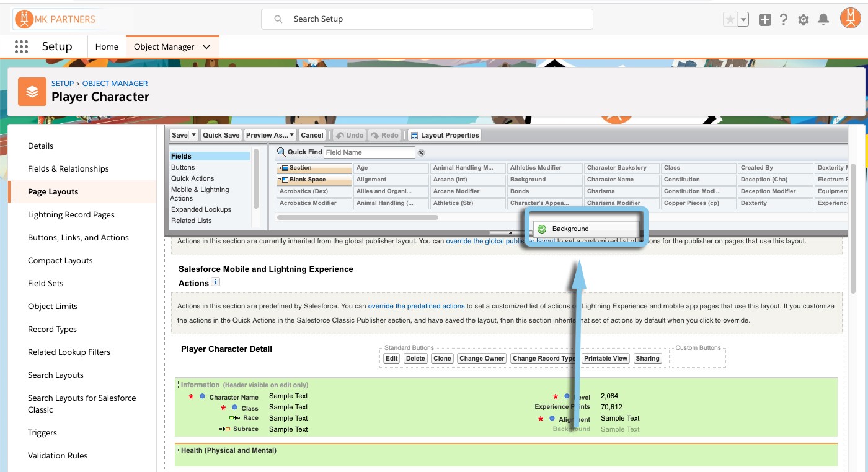Open Compact Layouts in the sidebar
Image resolution: width=868 pixels, height=472 pixels.
(60, 261)
